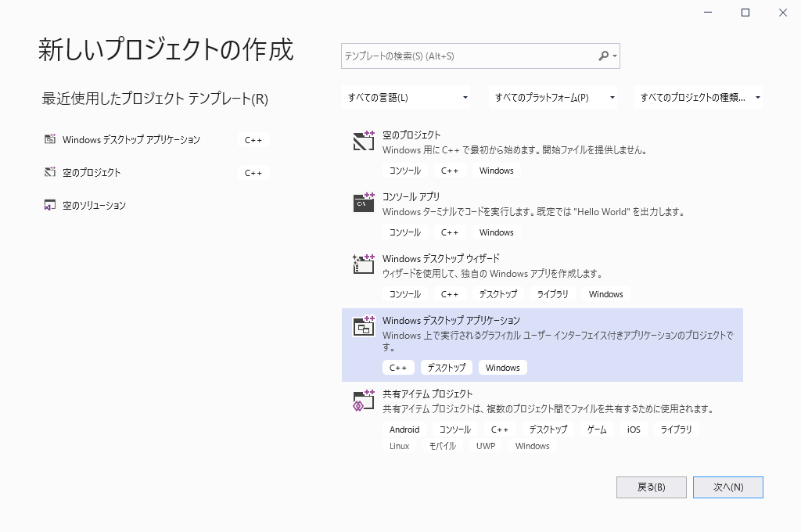Image resolution: width=801 pixels, height=532 pixels.
Task: Select 共有アイテム プロジェクト template title
Action: (x=428, y=394)
